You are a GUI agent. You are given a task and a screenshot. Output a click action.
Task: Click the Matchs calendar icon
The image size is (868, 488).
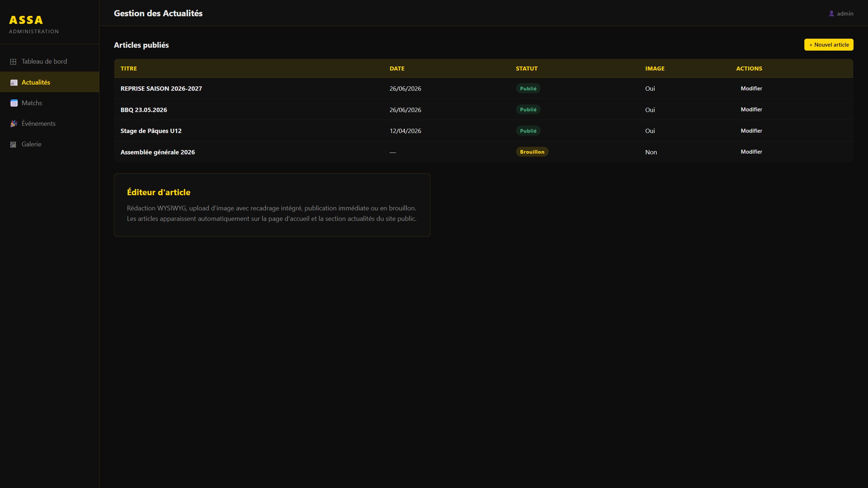coord(14,103)
